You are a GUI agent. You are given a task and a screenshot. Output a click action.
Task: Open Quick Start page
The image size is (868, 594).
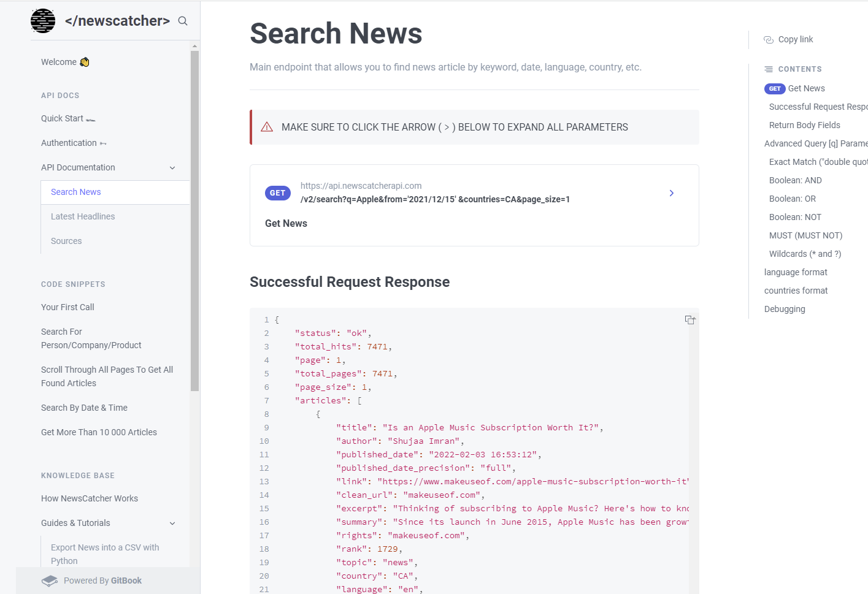(x=68, y=118)
